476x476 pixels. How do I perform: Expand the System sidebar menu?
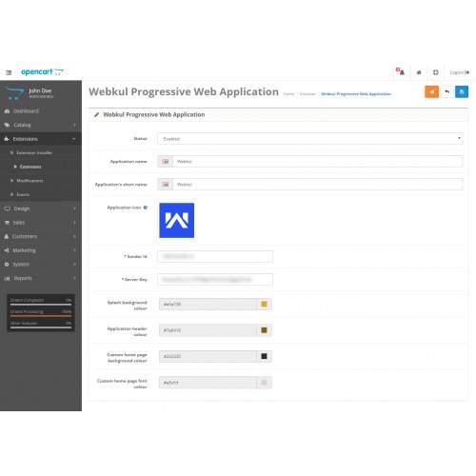tap(41, 265)
